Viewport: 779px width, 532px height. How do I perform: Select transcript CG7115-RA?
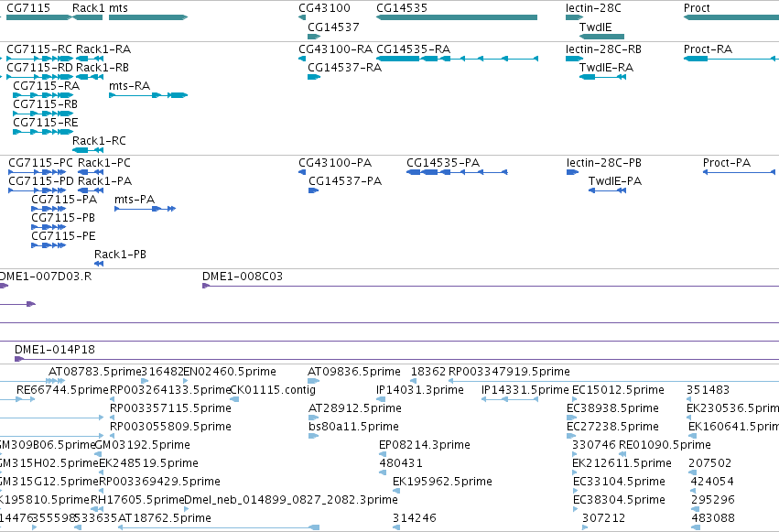point(43,95)
